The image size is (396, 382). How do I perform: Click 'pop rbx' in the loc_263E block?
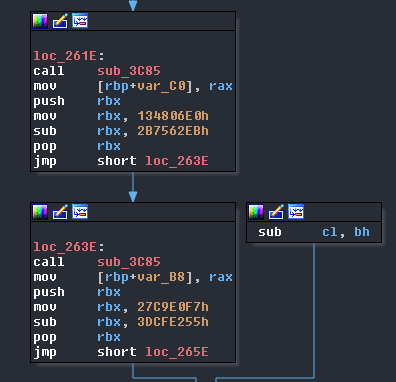coord(77,337)
